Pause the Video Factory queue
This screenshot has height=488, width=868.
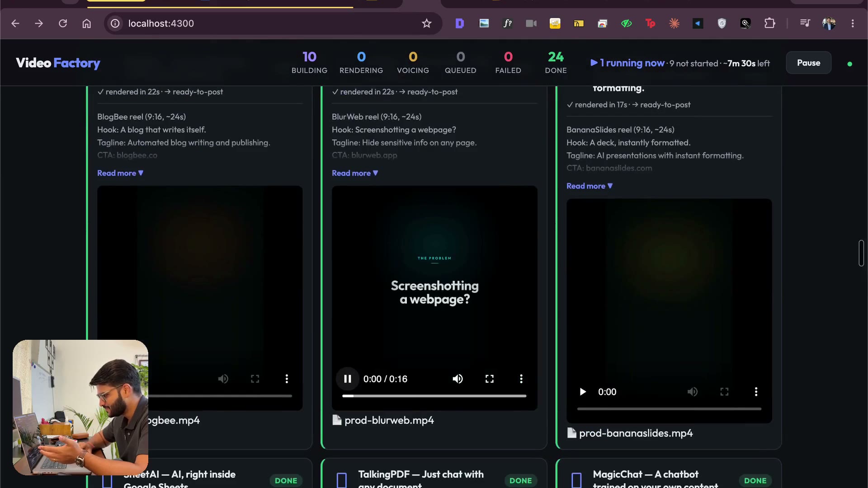[808, 63]
